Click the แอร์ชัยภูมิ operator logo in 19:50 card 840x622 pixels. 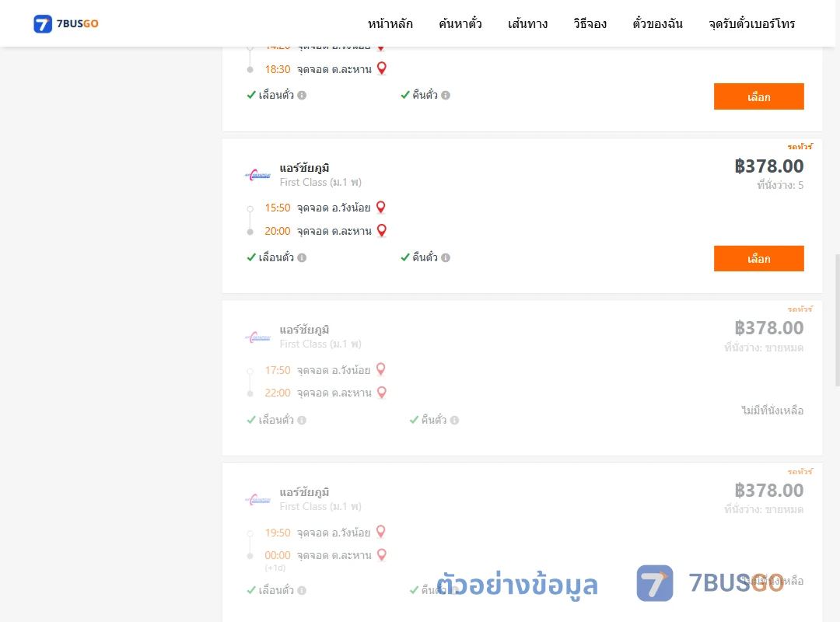pos(257,499)
